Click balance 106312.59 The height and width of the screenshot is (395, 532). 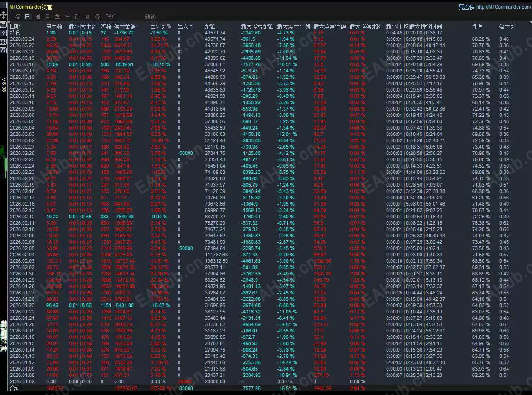217,261
